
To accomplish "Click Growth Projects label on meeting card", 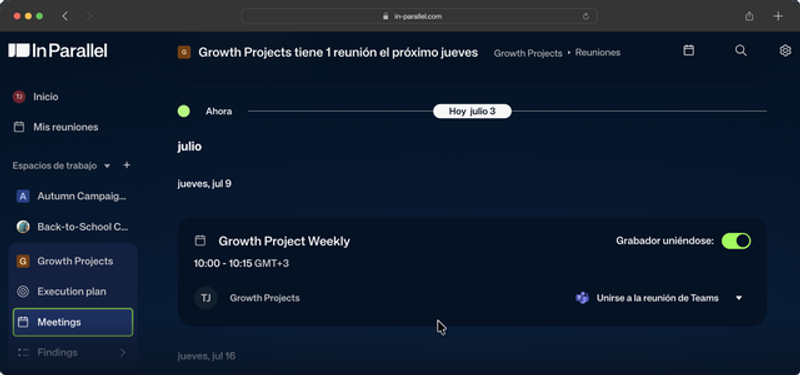I will pyautogui.click(x=265, y=298).
